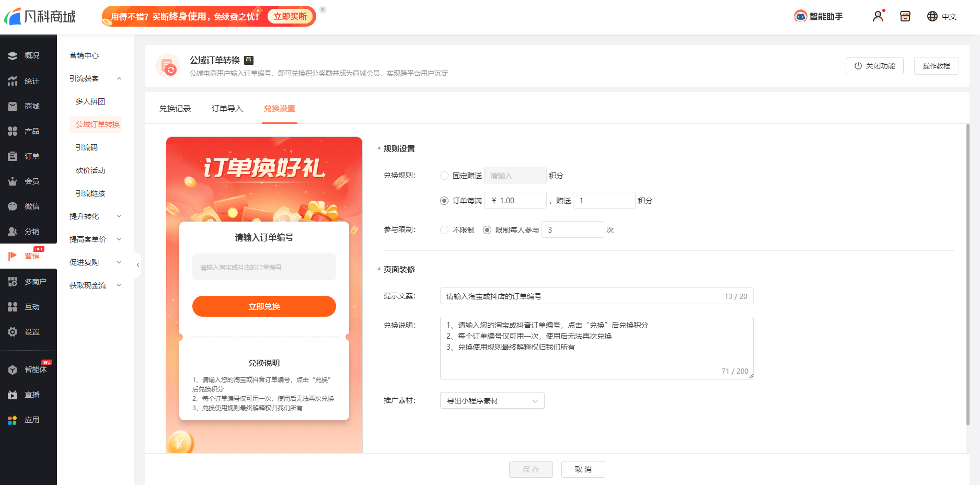Click the user account profile icon

pos(878,16)
